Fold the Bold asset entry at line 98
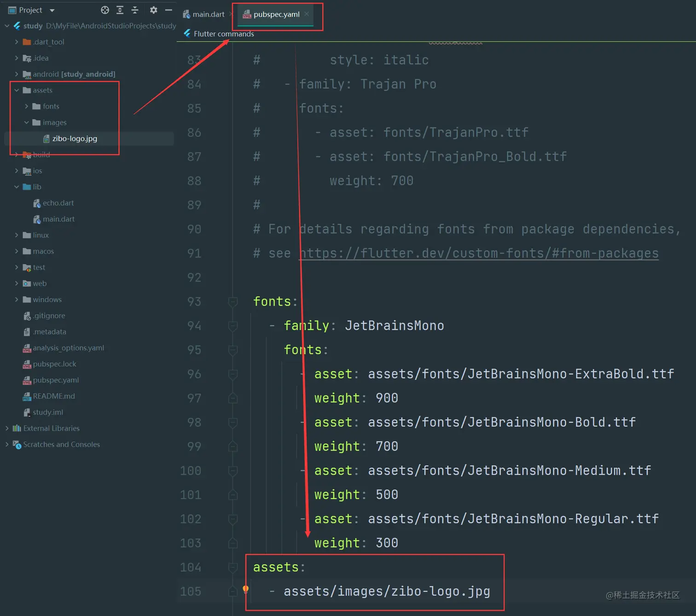Screen dimensions: 696x616 click(x=233, y=423)
